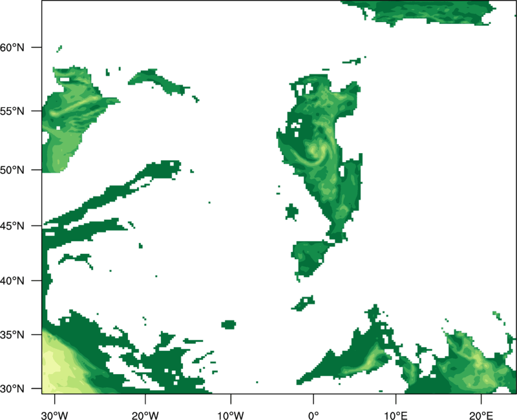The image size is (517, 420).
Task: Click the 50°N latitude label
Action: coord(12,170)
